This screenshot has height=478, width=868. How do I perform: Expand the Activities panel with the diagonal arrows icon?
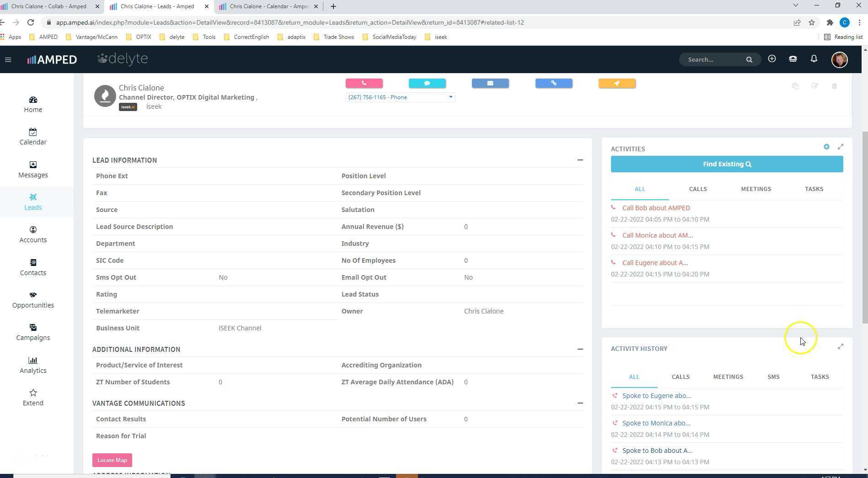click(x=841, y=147)
